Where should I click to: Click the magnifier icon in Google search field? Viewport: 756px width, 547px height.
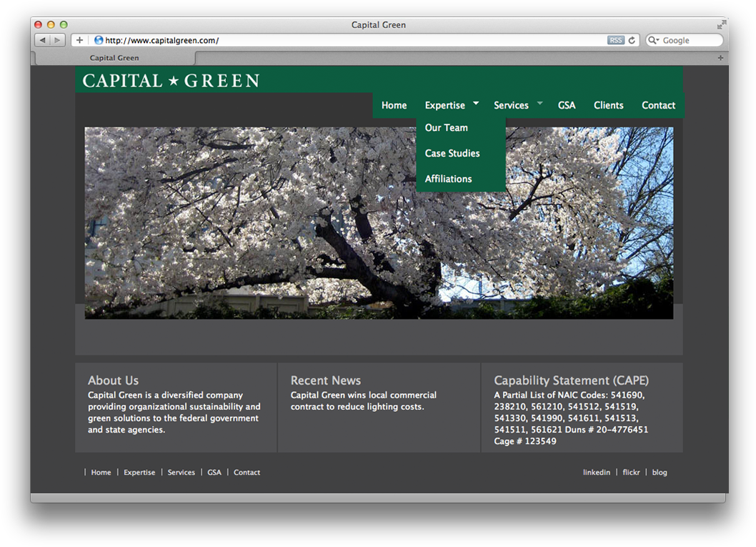[653, 41]
